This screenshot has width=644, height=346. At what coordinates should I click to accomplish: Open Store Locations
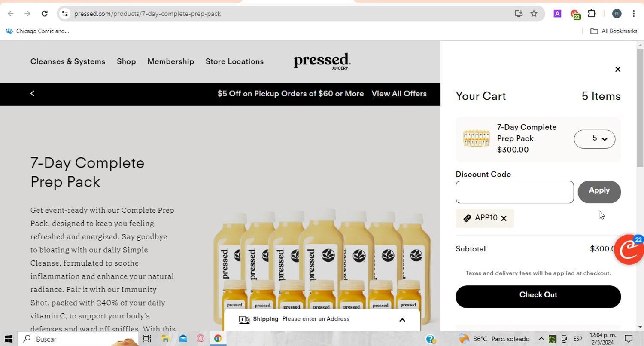tap(234, 61)
